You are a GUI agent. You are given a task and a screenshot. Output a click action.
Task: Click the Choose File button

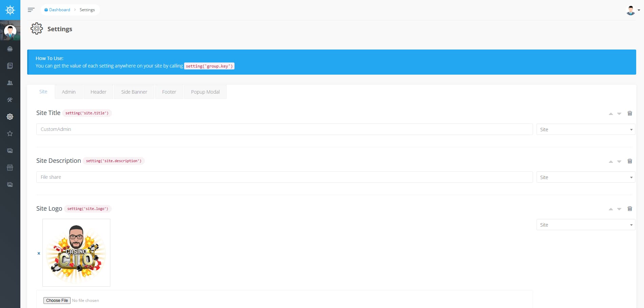(57, 301)
